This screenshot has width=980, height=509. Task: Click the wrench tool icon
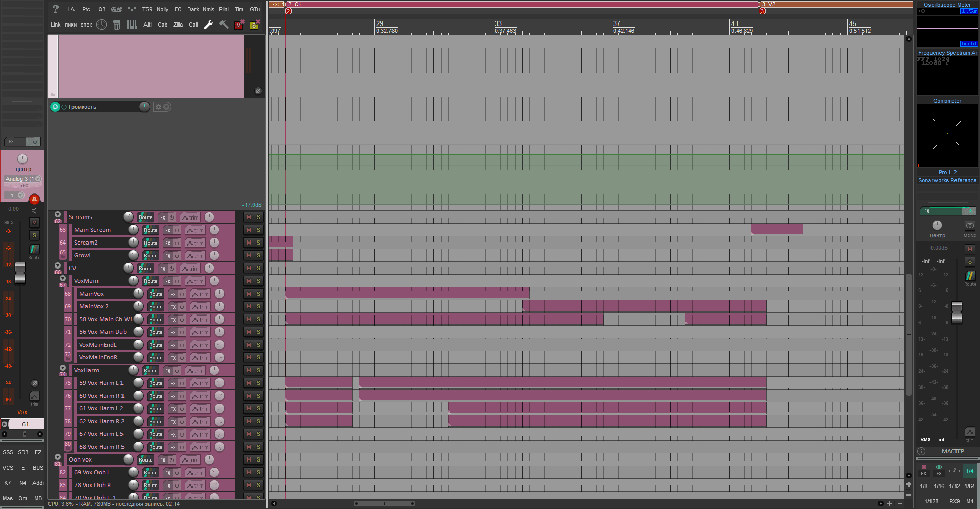208,25
